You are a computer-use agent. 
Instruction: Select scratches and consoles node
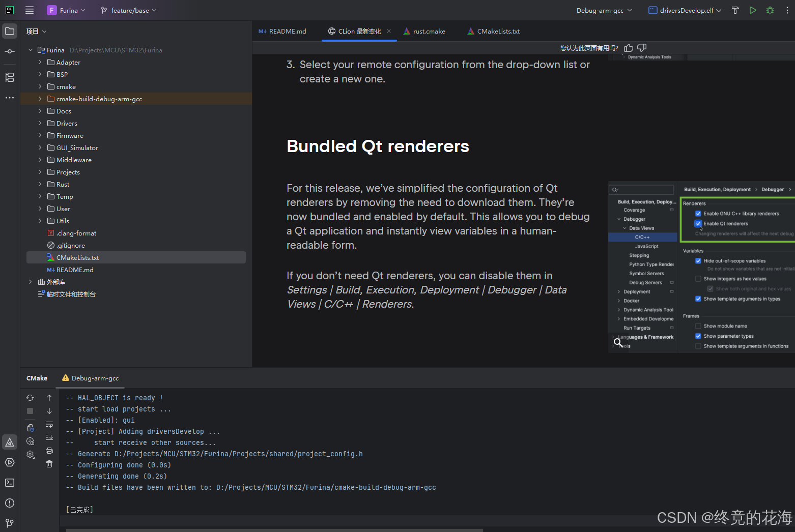[71, 294]
